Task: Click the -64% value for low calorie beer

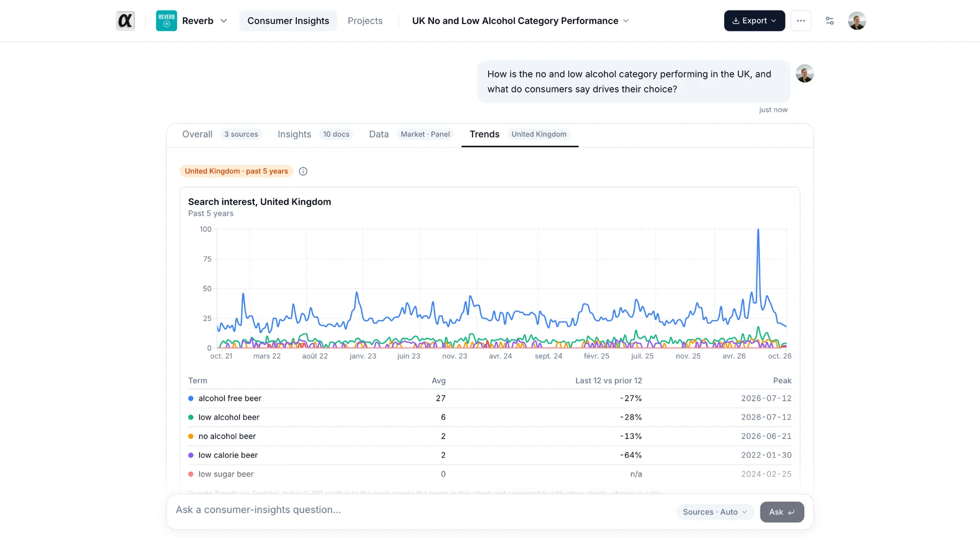Action: [x=631, y=455]
